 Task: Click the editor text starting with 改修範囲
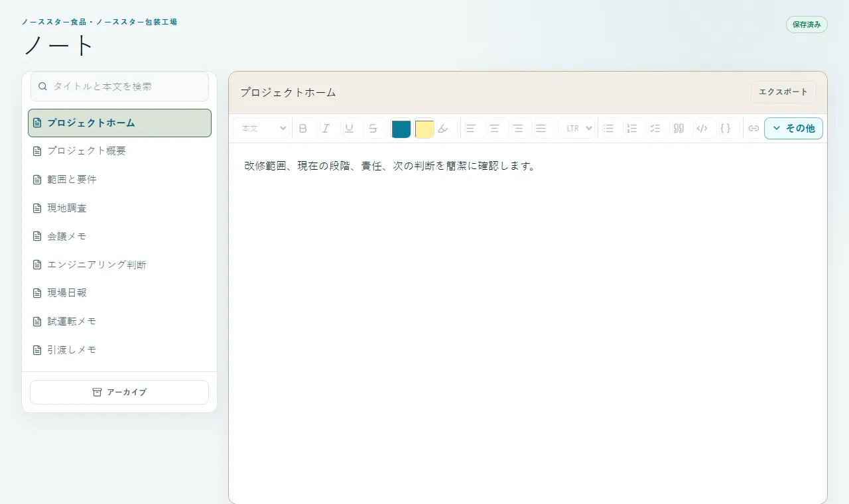[390, 166]
